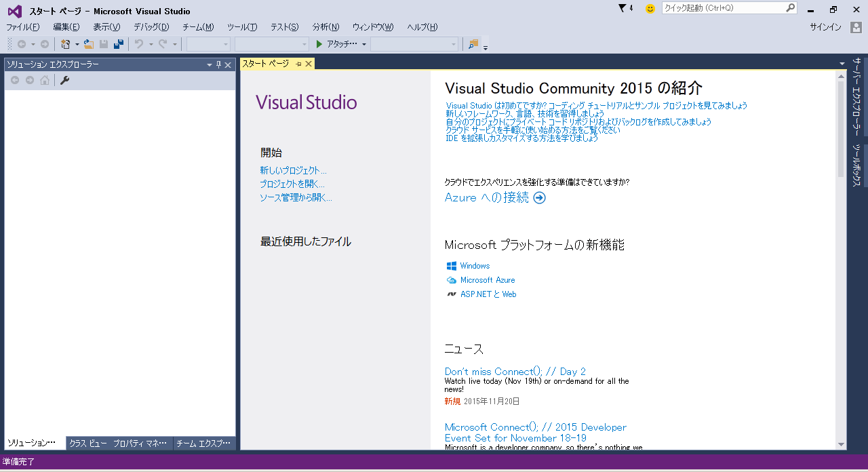Close the Start Page tab

[x=308, y=64]
